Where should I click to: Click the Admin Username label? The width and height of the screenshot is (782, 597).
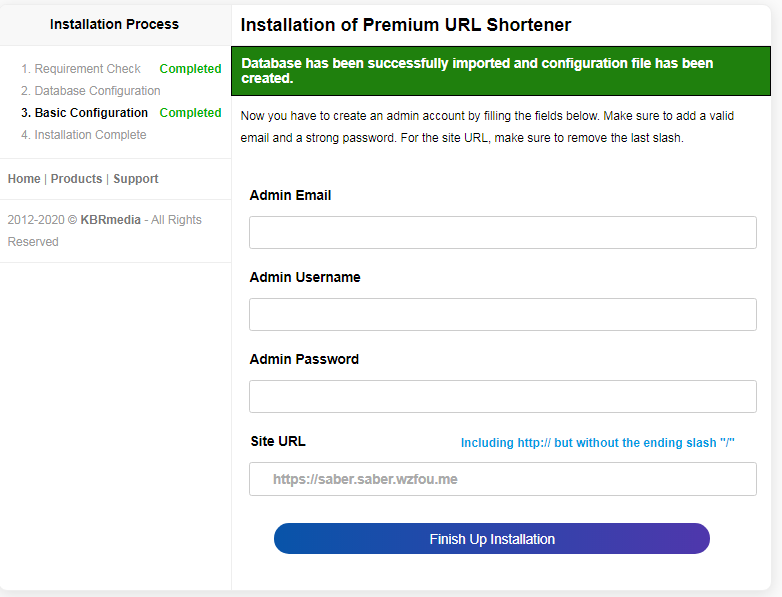click(x=305, y=277)
